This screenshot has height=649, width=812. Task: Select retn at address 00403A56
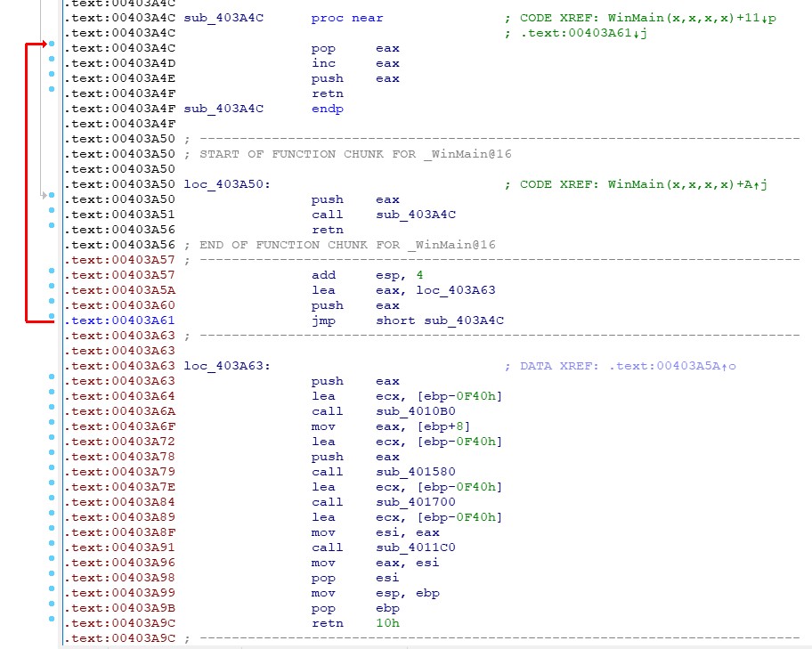[328, 230]
